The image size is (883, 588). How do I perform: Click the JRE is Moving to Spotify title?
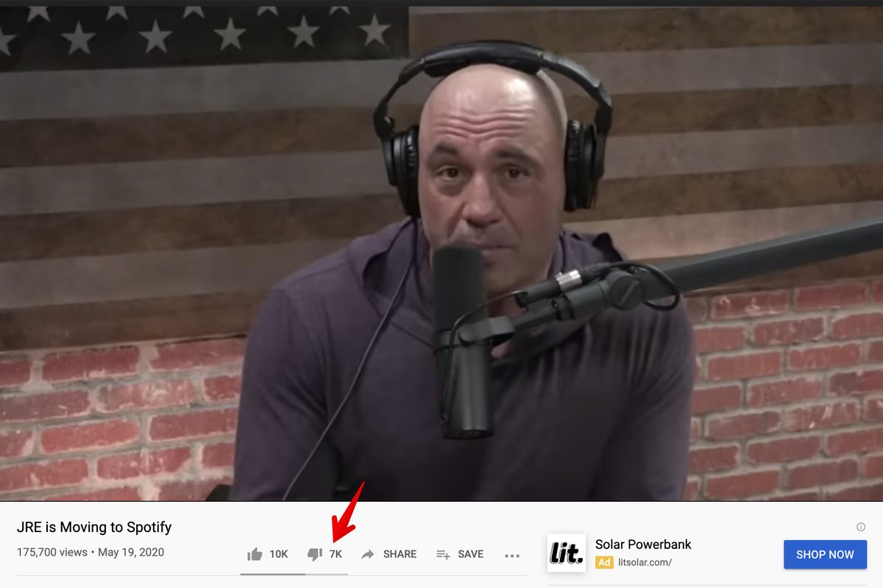(94, 527)
